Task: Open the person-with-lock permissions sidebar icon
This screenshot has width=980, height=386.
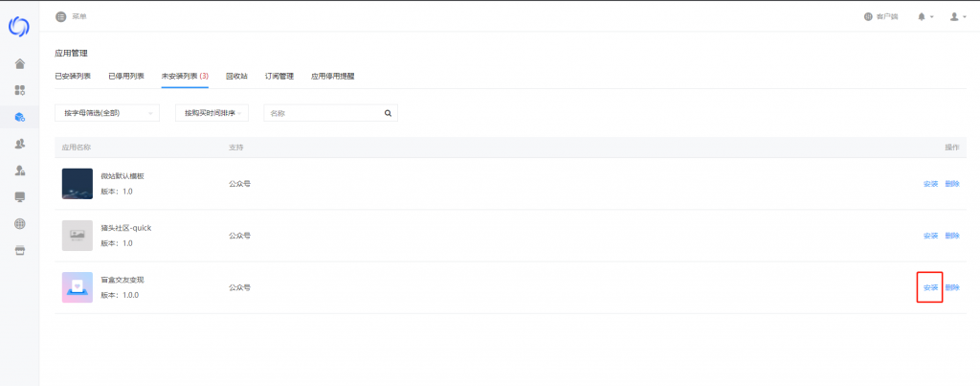Action: click(20, 170)
